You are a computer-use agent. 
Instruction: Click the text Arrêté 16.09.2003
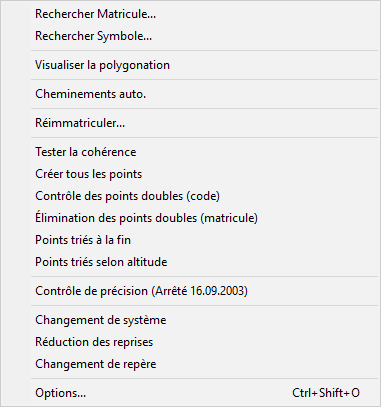pos(200,291)
